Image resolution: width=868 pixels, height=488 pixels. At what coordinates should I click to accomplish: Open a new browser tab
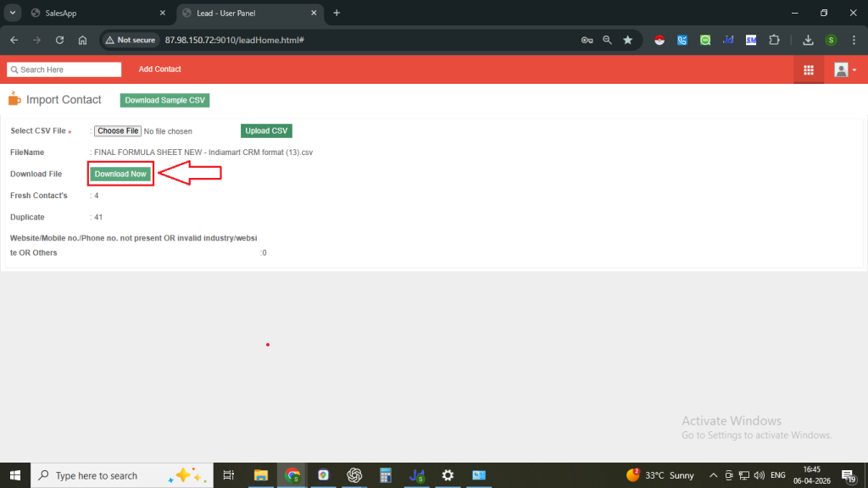337,14
